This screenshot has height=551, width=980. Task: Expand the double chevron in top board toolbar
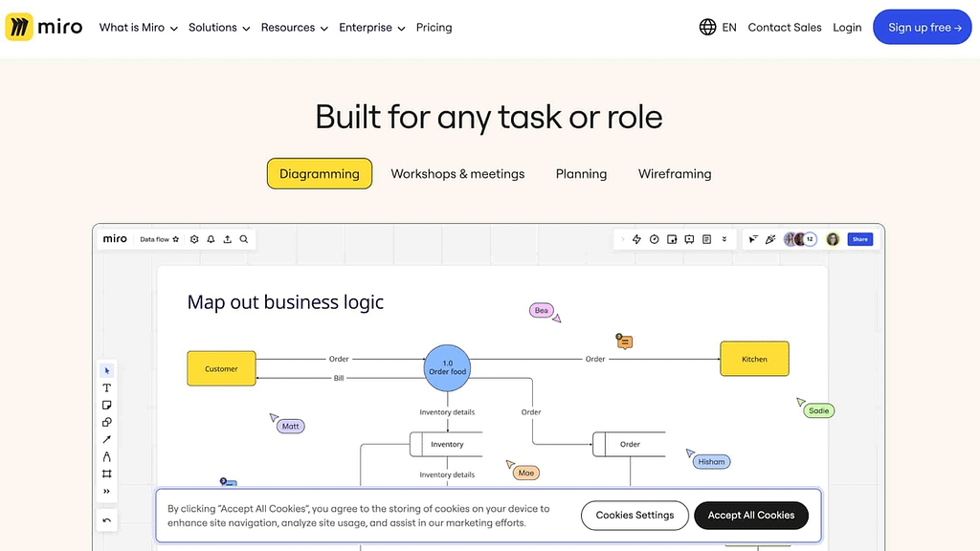[x=724, y=239]
